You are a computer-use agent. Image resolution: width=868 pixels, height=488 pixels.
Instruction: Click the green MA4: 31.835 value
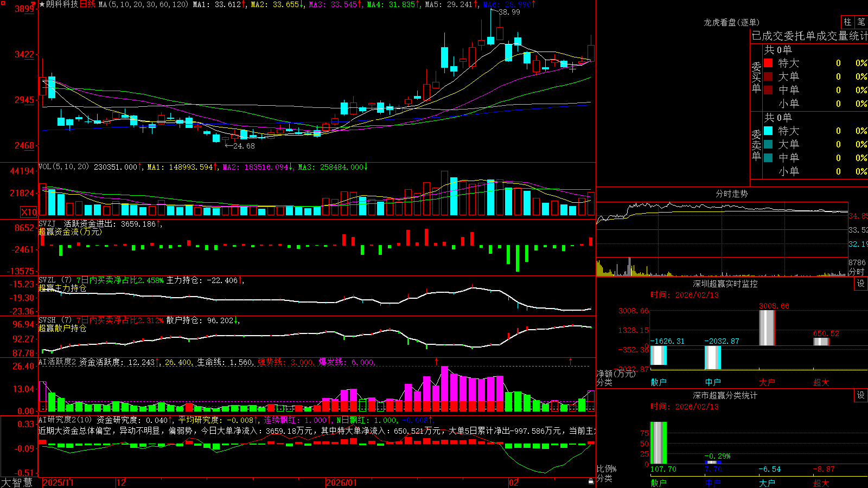[391, 4]
